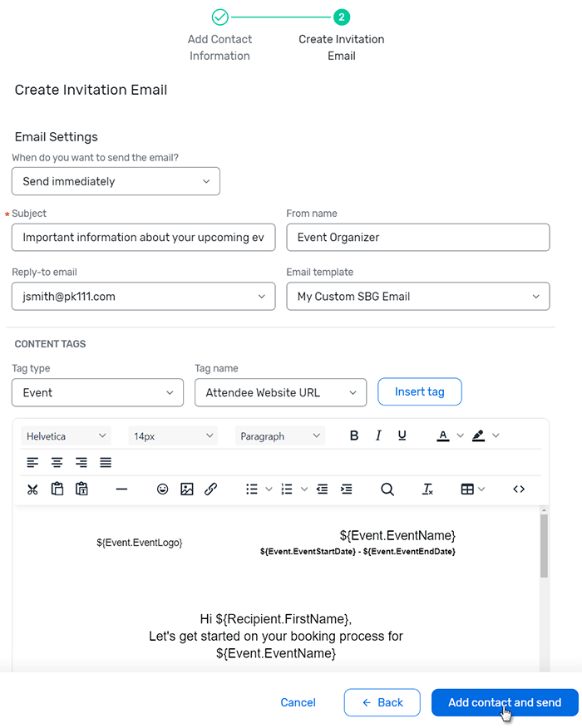Change the Tag name from Attendee Website URL

[280, 391]
